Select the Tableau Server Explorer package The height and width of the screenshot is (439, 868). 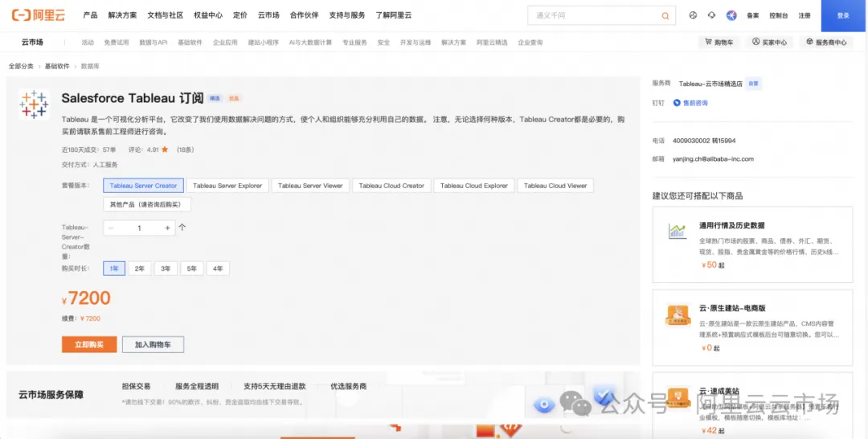tap(227, 186)
